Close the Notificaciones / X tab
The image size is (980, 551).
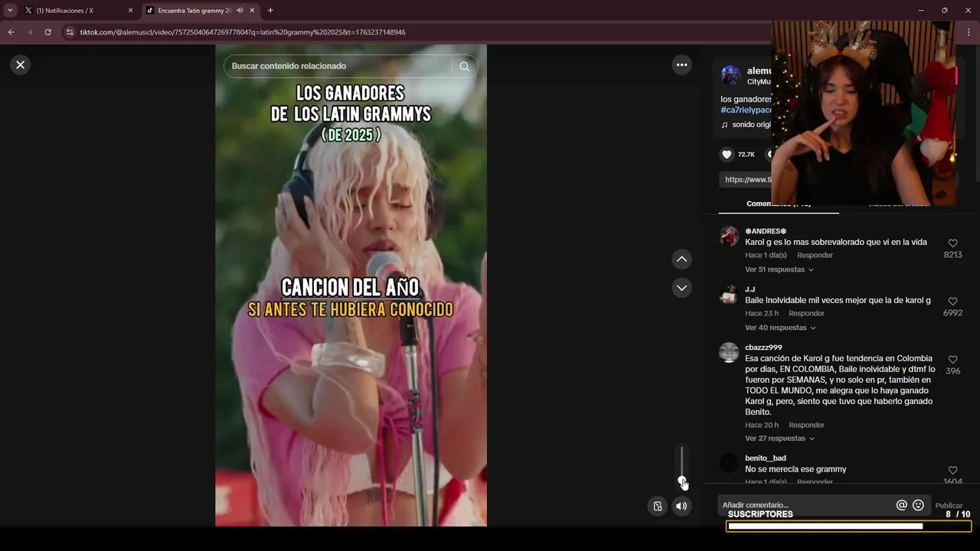tap(130, 11)
